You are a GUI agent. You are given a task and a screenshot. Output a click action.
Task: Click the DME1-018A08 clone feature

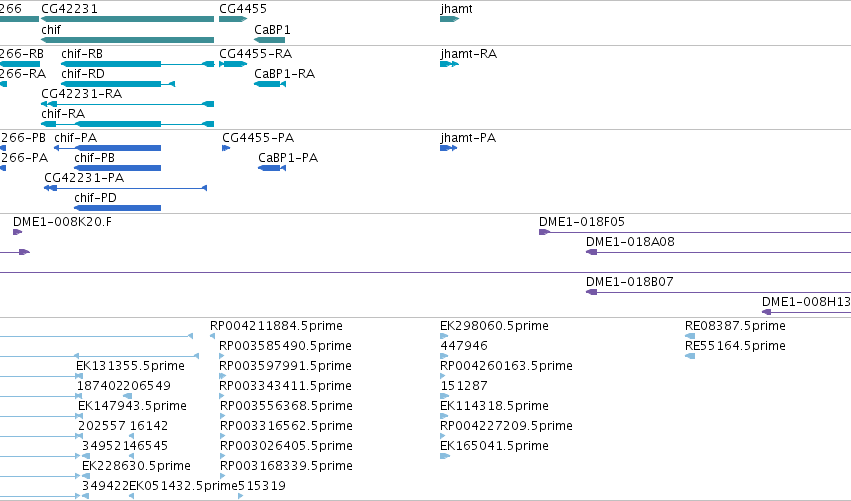click(719, 252)
